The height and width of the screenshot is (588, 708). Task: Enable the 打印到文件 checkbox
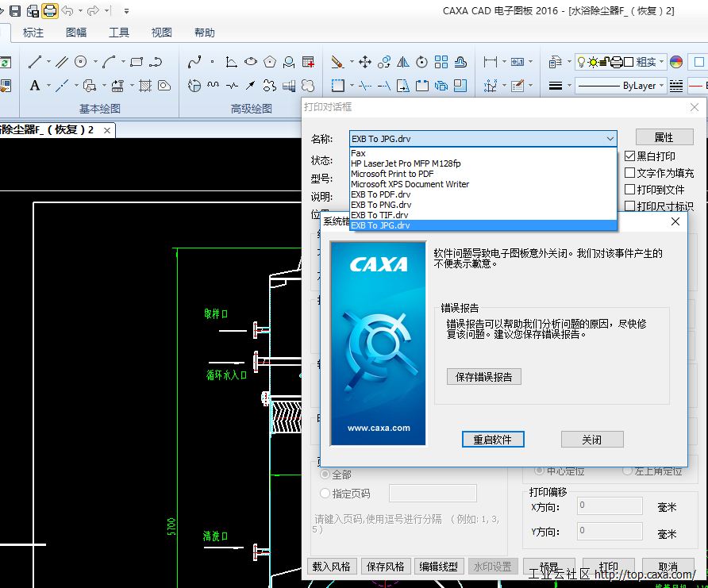[630, 190]
